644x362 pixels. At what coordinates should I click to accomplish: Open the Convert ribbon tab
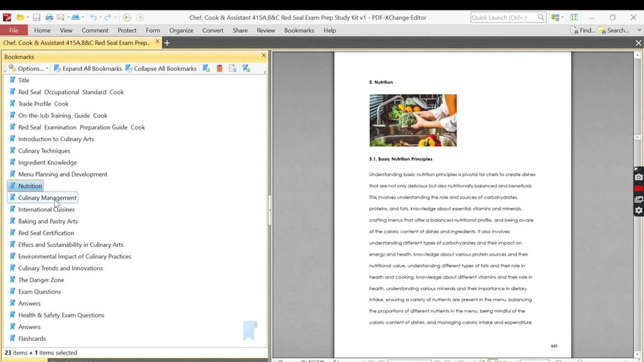pyautogui.click(x=213, y=30)
